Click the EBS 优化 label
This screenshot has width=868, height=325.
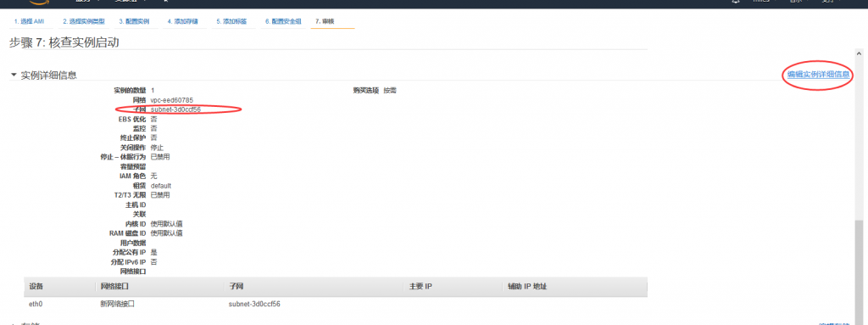pos(132,119)
